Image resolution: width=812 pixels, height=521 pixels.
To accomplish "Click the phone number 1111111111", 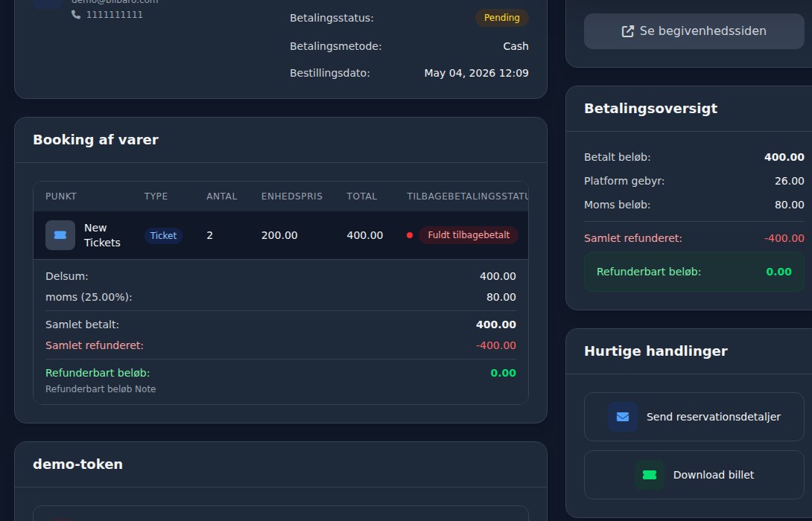I will tap(115, 14).
